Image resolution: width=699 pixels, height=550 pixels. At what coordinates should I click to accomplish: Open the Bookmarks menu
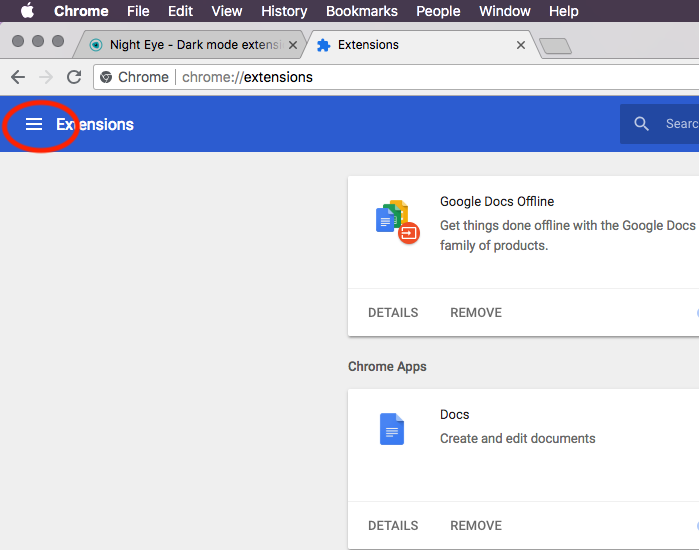click(362, 11)
